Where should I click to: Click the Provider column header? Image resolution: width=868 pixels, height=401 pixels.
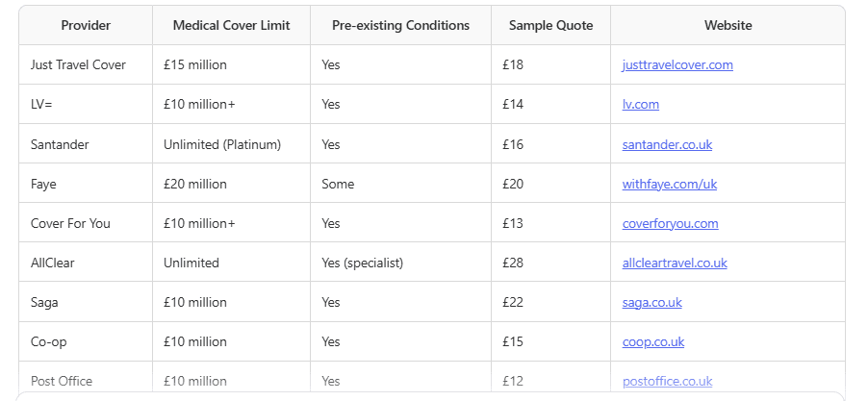(x=86, y=26)
